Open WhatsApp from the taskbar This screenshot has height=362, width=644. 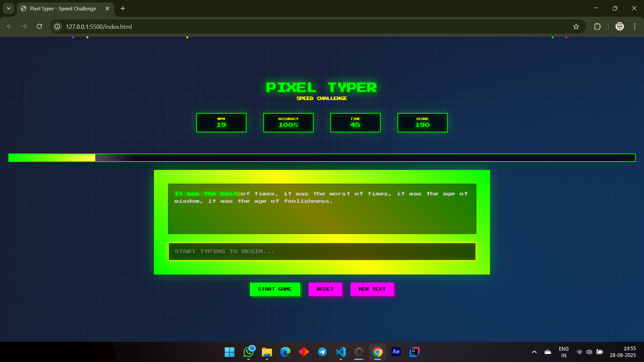pos(249,352)
